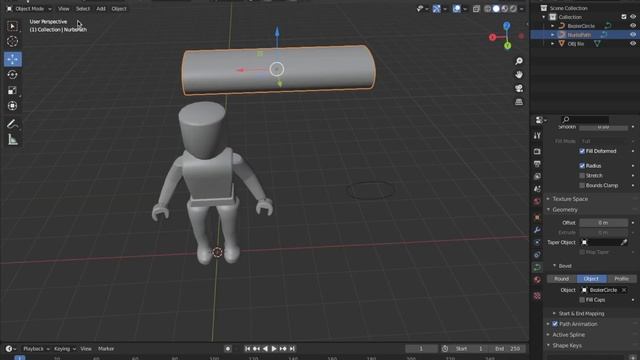This screenshot has width=640, height=360.
Task: Expand the BezierCircle outliner entry
Action: [x=553, y=26]
